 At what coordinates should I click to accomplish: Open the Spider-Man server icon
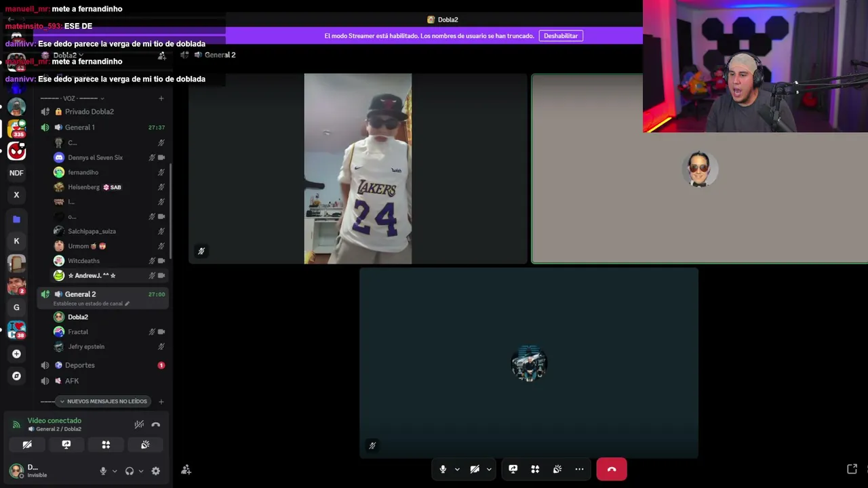tap(16, 151)
